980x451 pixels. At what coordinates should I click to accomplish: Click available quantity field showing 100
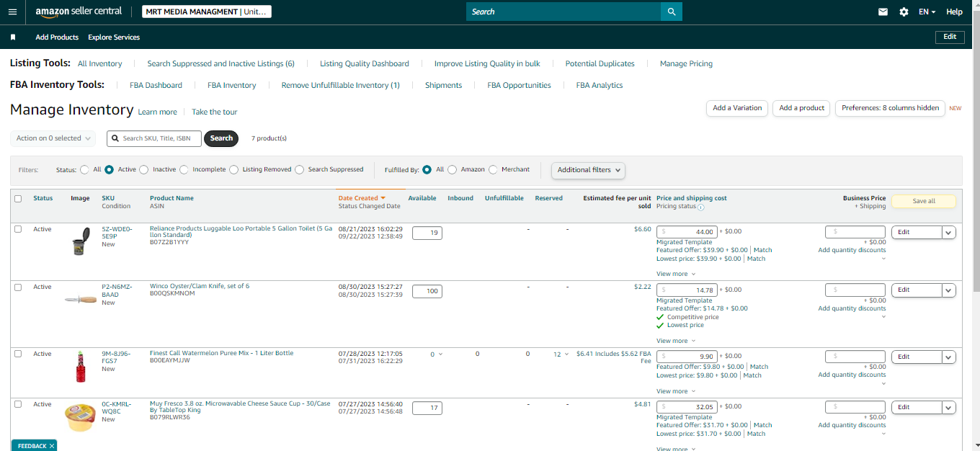427,291
